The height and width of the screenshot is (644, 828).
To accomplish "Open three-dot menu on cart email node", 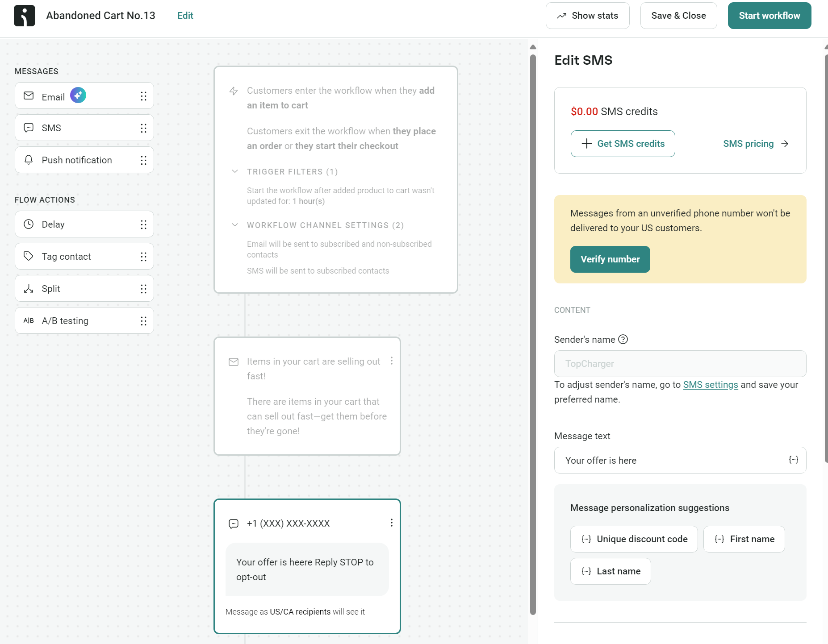I will (392, 361).
